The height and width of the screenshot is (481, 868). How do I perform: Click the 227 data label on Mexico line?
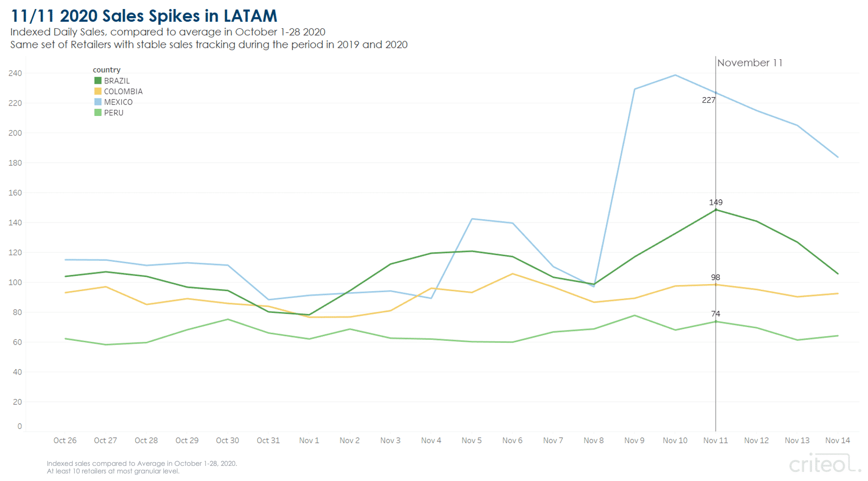point(708,100)
